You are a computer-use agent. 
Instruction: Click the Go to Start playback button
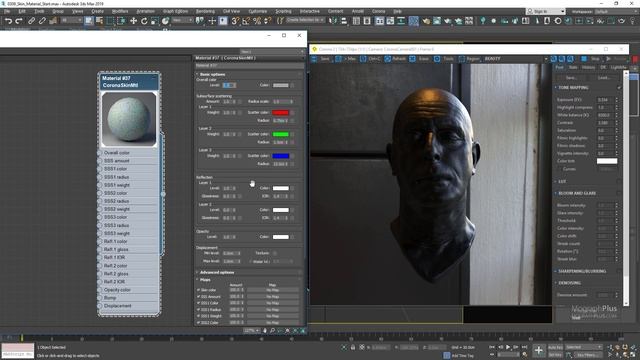492,347
